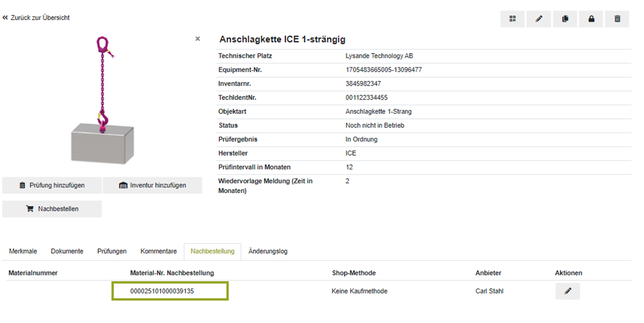
Task: Select the Nachbestellung tab
Action: 212,251
